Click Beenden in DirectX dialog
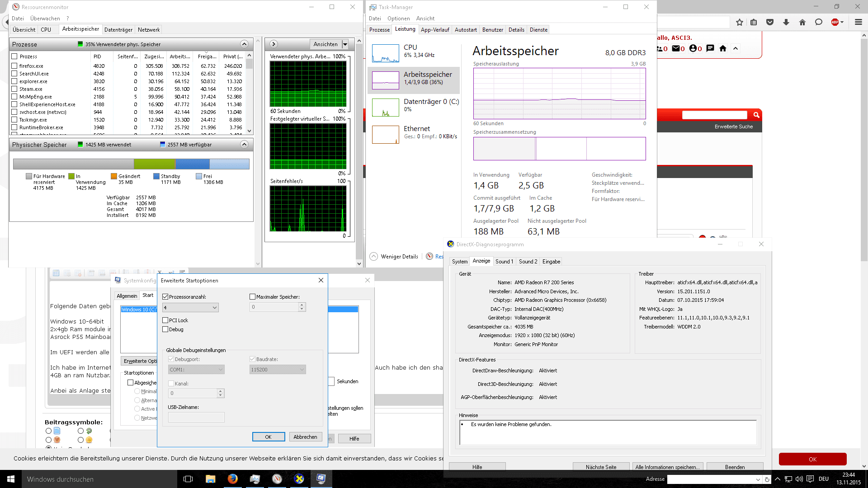 pos(735,467)
